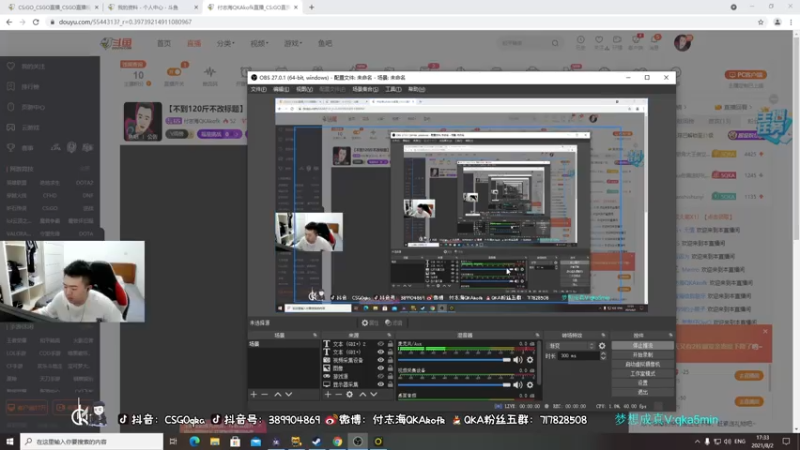
Task: Open the Douyu user avatar in the header
Action: (x=682, y=43)
